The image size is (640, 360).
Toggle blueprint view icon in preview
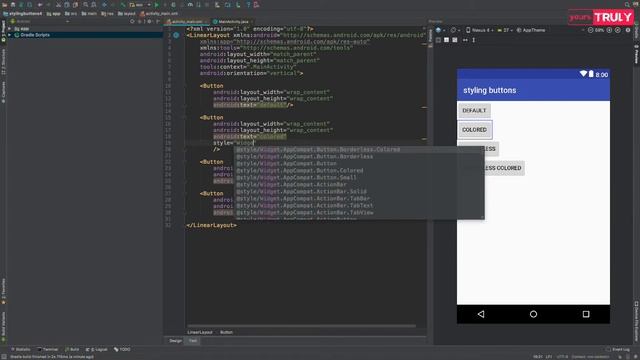(x=446, y=40)
